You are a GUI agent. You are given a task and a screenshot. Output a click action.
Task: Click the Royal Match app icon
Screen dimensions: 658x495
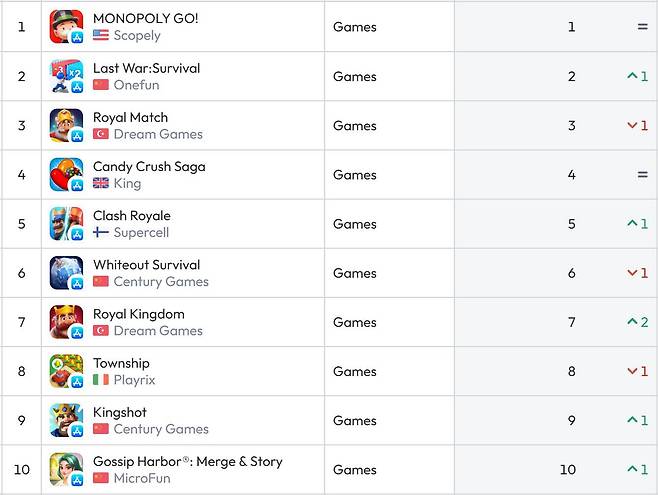(x=66, y=125)
